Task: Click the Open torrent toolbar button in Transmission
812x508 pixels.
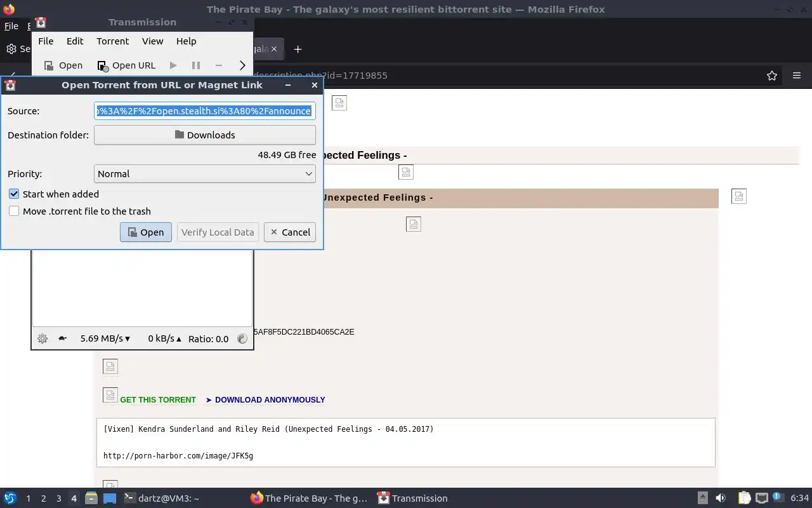Action: pos(63,65)
